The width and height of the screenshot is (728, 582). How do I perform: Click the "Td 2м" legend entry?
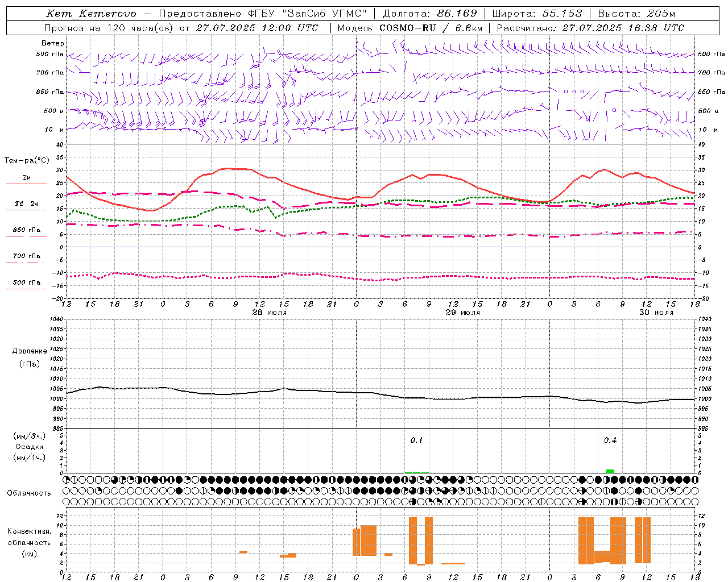point(27,203)
